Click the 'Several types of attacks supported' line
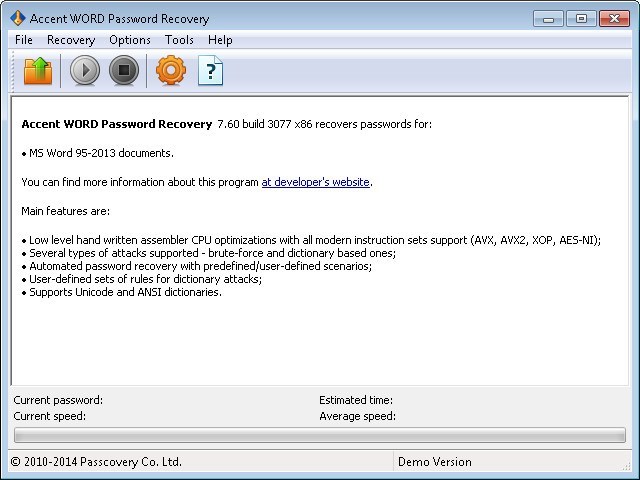Screen dimensions: 640x480 click(209, 253)
